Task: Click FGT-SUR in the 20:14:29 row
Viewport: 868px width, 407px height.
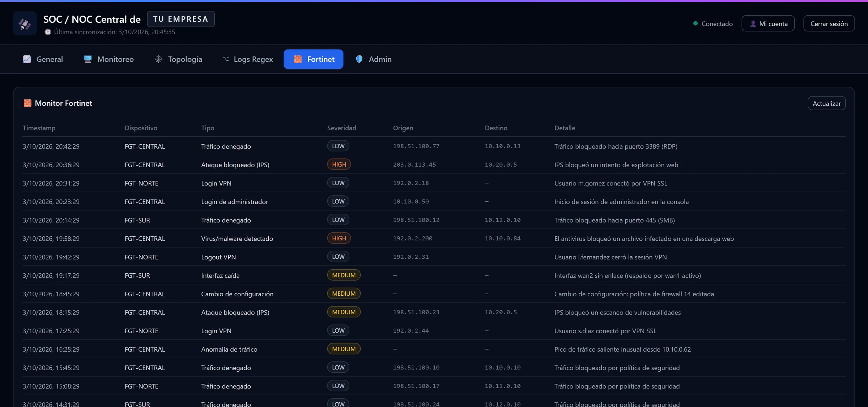Action: pos(137,220)
